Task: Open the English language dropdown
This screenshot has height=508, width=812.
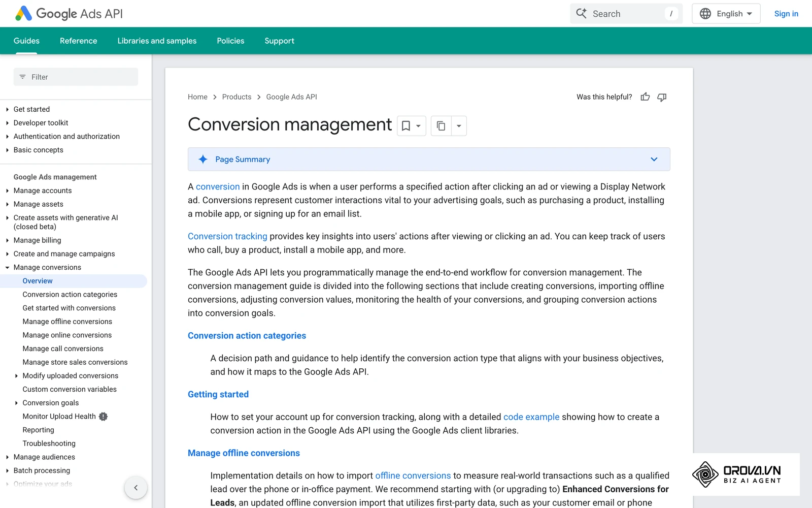Action: [726, 14]
